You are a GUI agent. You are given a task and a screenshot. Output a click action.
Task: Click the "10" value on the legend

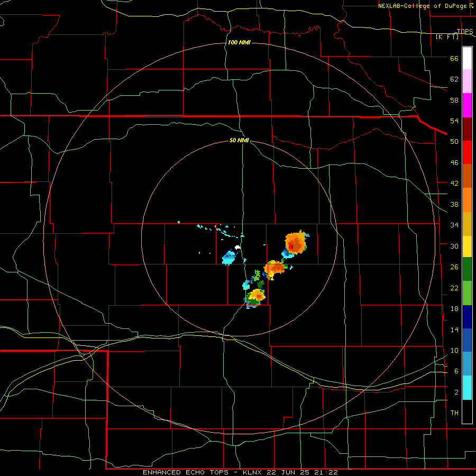[454, 351]
